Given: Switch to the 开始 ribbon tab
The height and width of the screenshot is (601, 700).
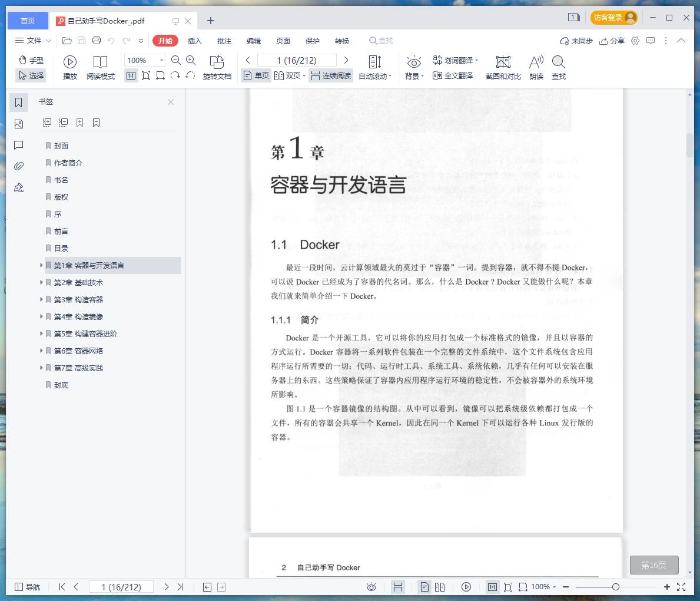Looking at the screenshot, I should tap(165, 41).
